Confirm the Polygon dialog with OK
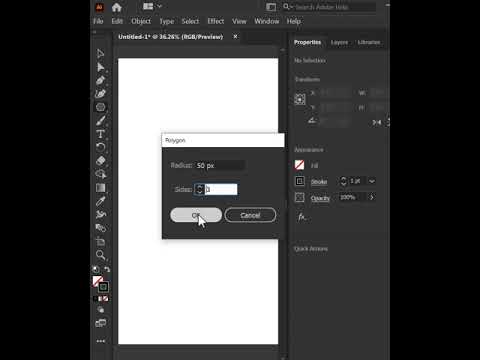This screenshot has width=480, height=360. [x=196, y=215]
